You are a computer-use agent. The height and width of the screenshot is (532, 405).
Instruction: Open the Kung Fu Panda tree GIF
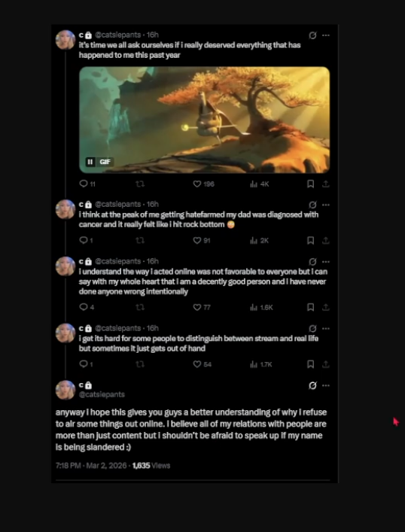coord(204,120)
